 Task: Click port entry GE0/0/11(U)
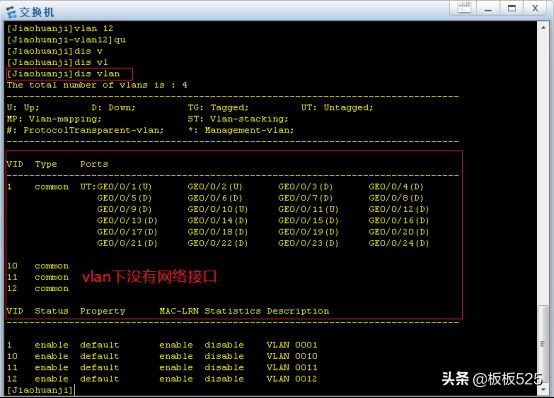308,209
